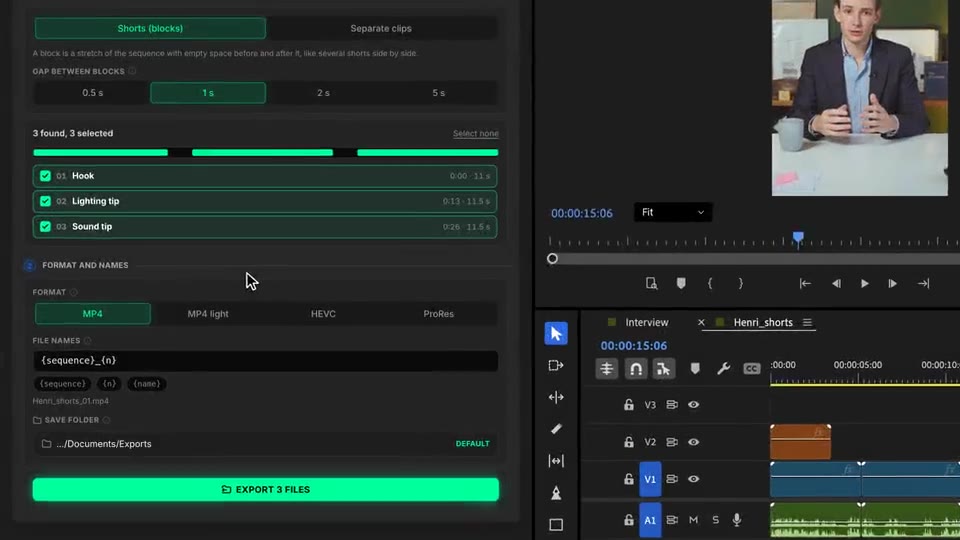
Task: Toggle linked selection icon
Action: pos(663,369)
